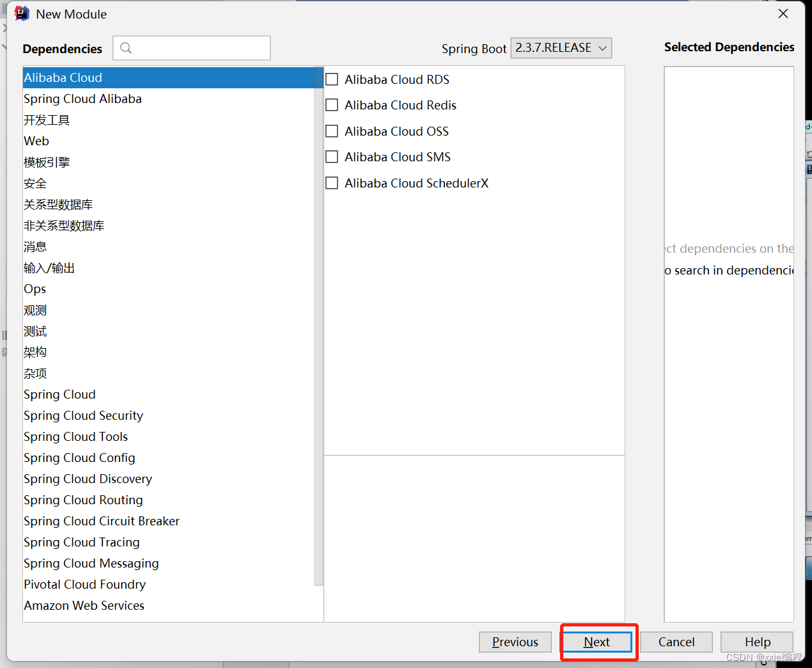This screenshot has height=668, width=812.
Task: Check Alibaba Cloud OSS
Action: (x=332, y=131)
